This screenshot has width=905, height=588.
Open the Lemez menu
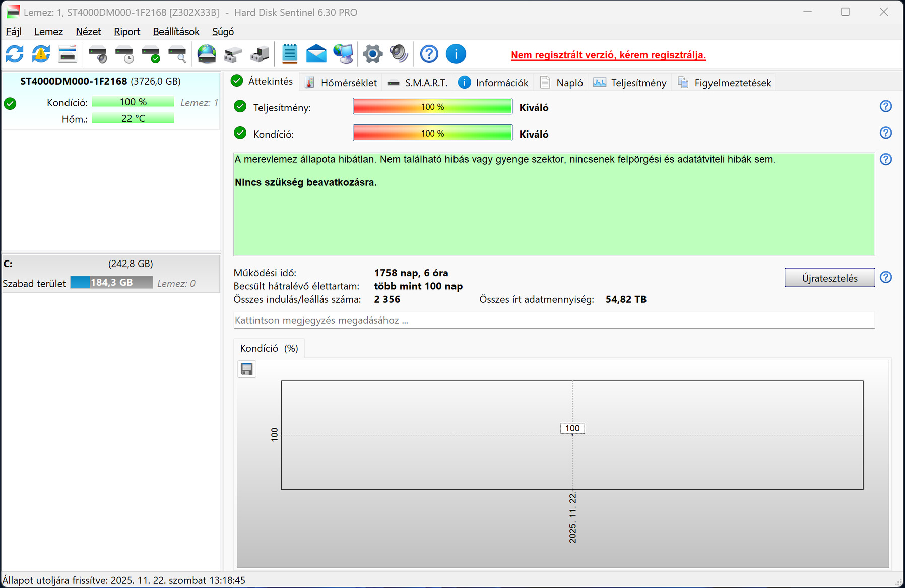[48, 32]
